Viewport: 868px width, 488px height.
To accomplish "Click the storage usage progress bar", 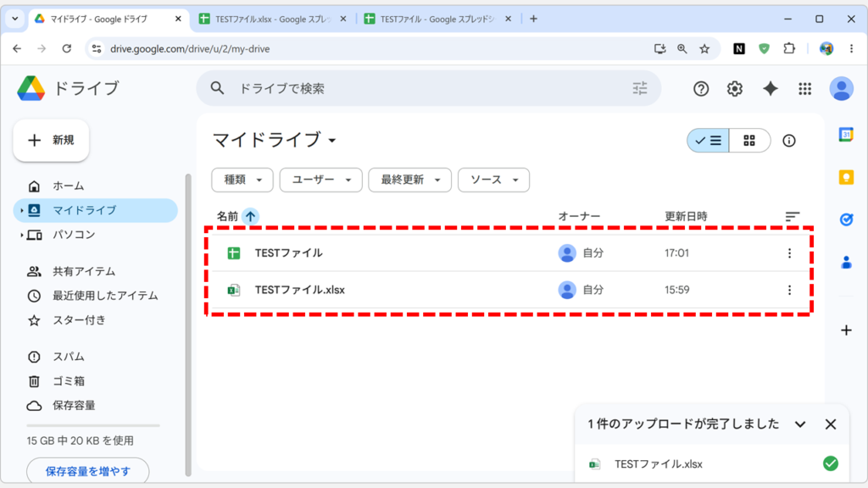I will [93, 425].
